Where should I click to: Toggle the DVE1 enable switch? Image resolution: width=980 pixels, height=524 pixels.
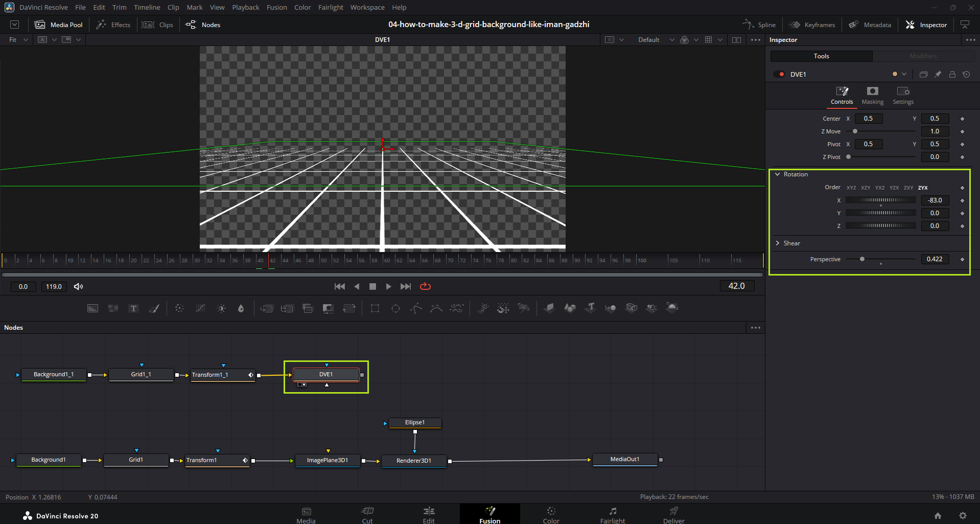(x=779, y=75)
